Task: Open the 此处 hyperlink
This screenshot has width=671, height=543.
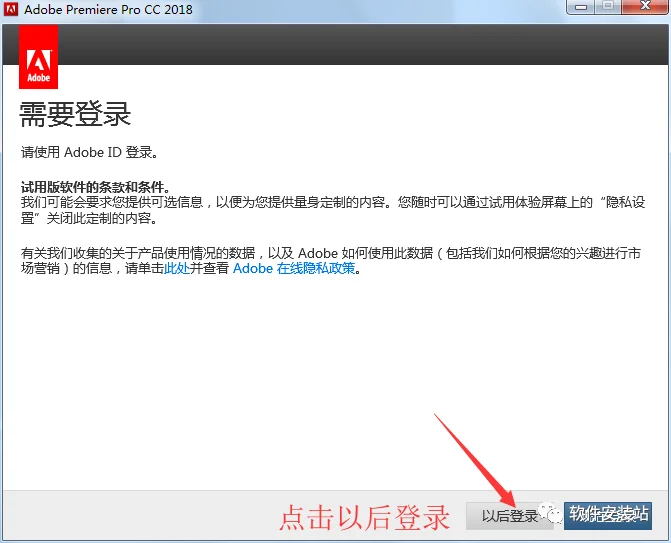Action: coord(177,269)
